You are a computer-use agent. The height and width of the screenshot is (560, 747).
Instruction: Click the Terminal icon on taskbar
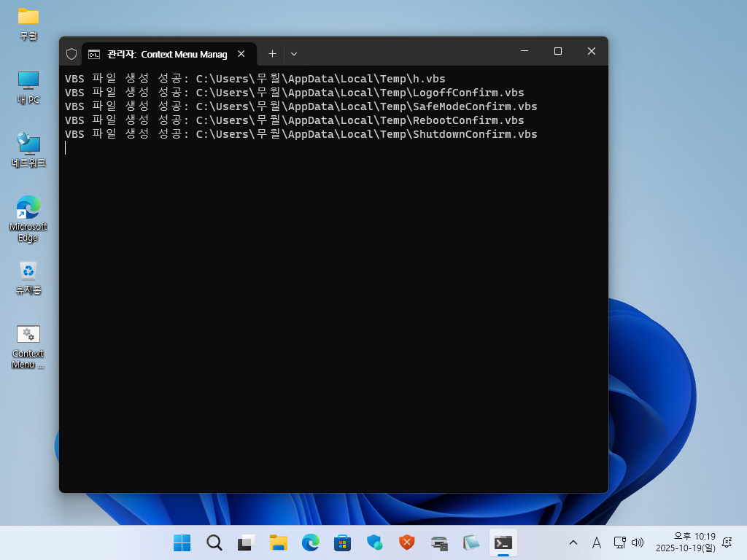tap(503, 542)
